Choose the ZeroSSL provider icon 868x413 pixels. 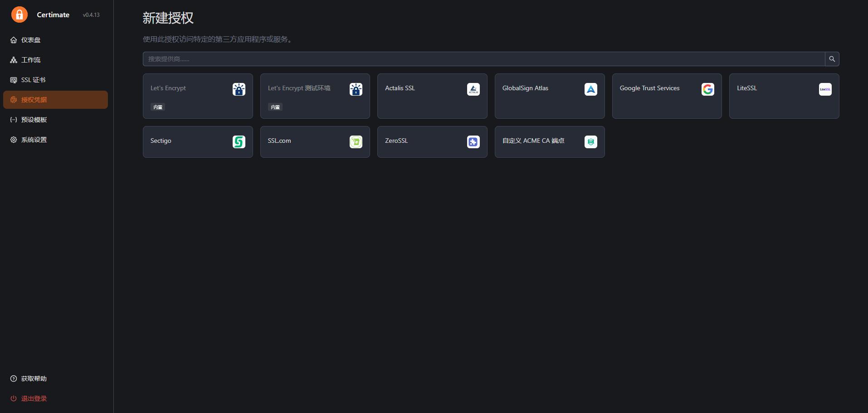tap(473, 142)
